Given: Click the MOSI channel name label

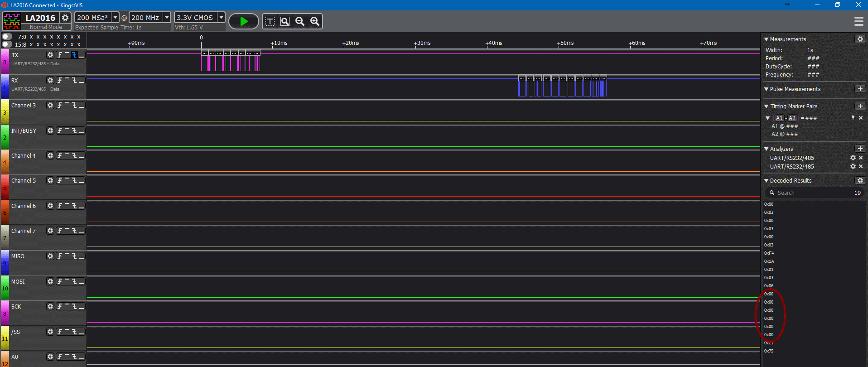Looking at the screenshot, I should 18,281.
